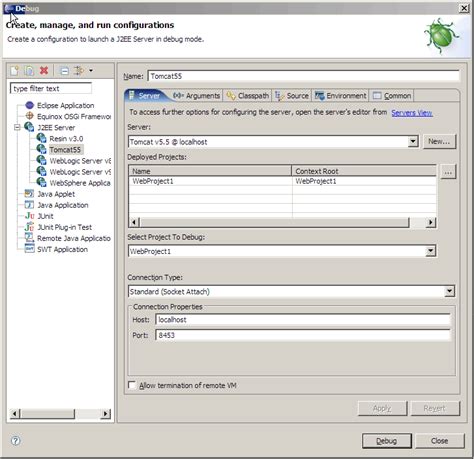Click the WebSphere Applica server icon
The image size is (474, 459).
pyautogui.click(x=41, y=182)
